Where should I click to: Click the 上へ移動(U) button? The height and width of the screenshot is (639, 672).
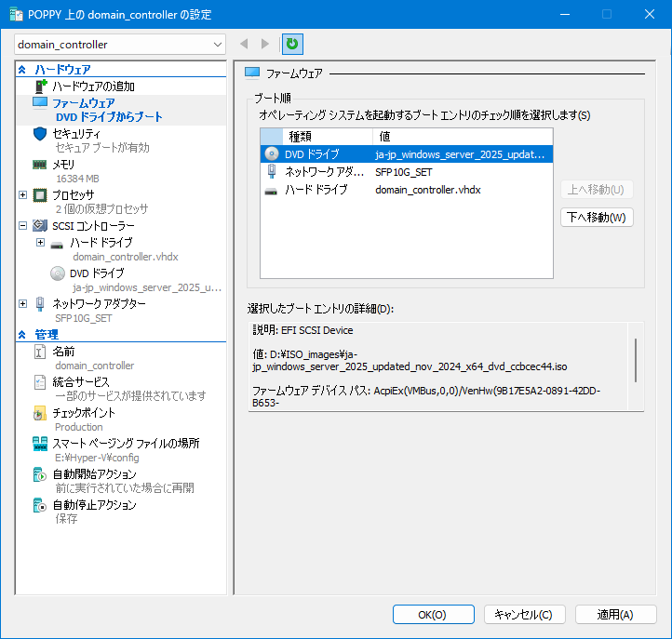(x=597, y=190)
